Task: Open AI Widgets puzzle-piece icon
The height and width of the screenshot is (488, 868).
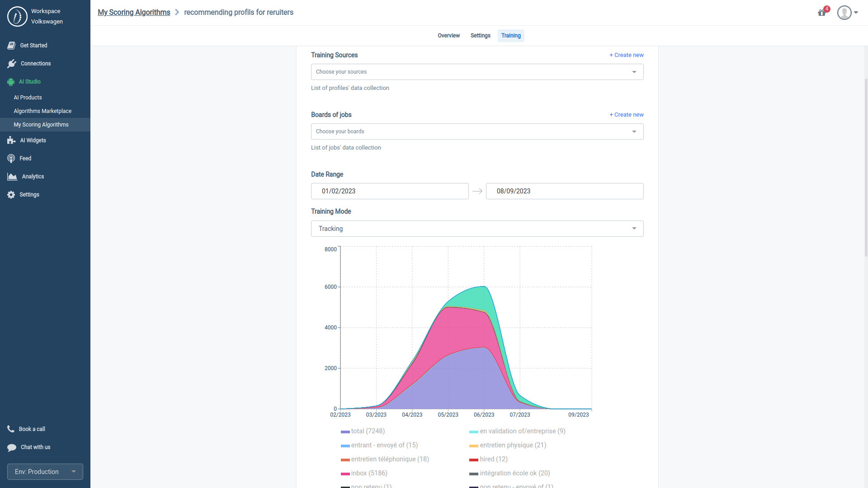Action: 11,140
